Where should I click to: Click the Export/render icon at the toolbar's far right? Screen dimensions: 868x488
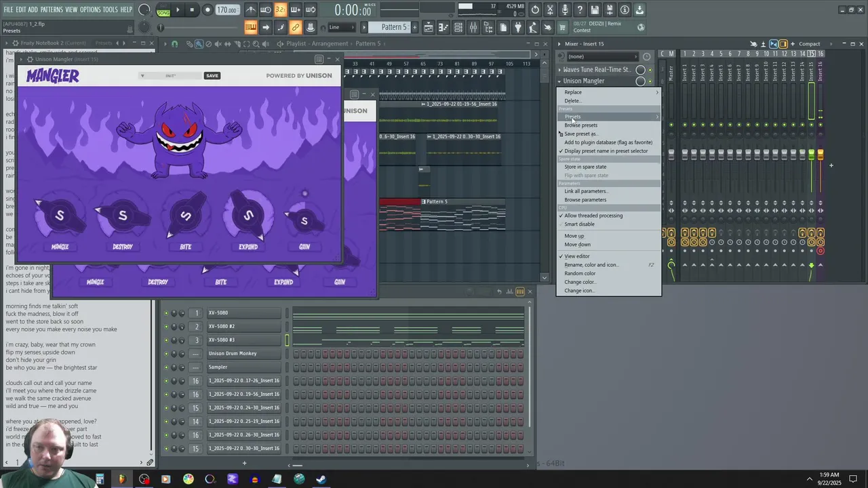coord(639,10)
